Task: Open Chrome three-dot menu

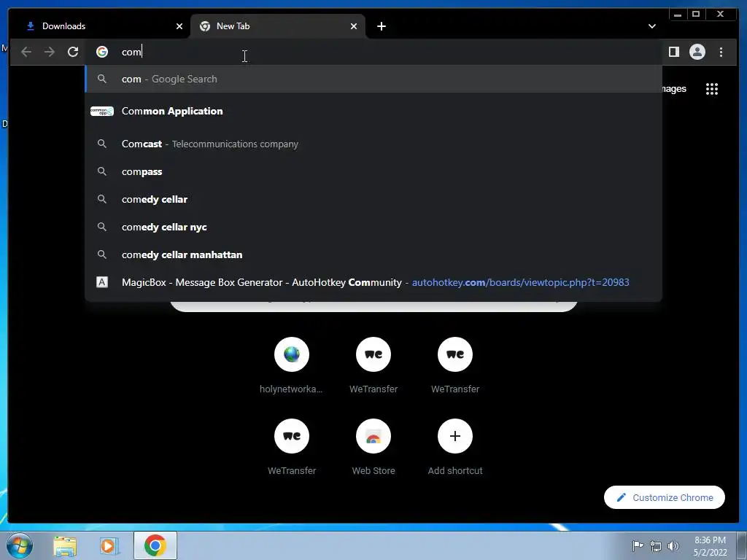Action: (x=721, y=52)
